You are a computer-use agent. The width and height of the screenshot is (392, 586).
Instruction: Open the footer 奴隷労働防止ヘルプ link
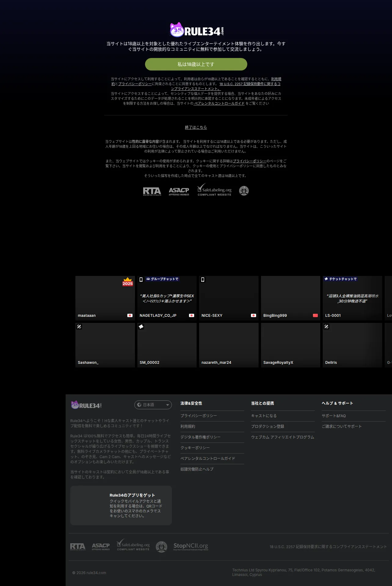[197, 469]
